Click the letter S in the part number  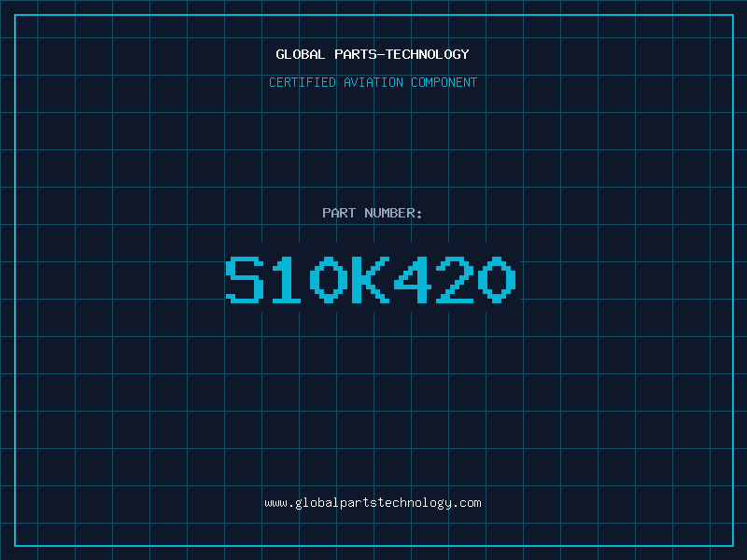click(245, 279)
